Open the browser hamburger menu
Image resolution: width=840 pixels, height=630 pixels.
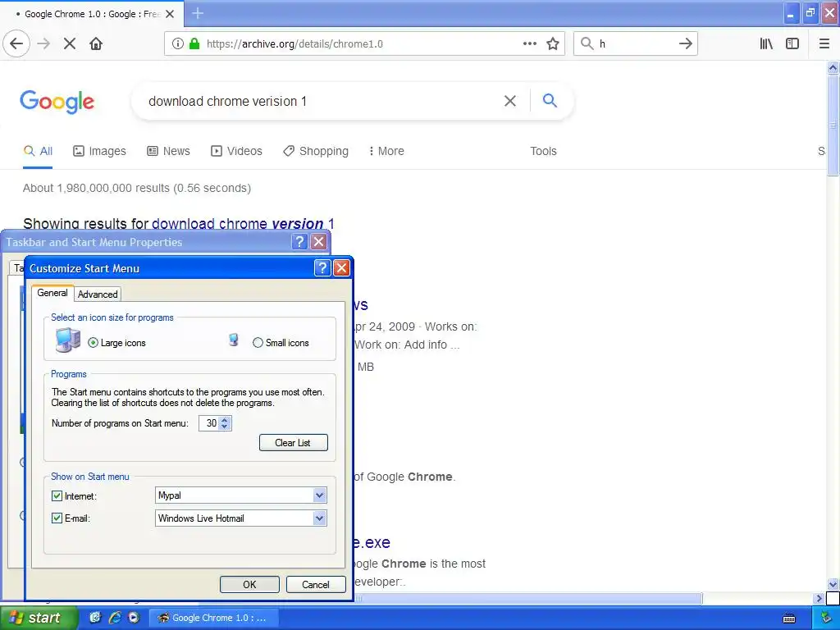click(x=824, y=43)
